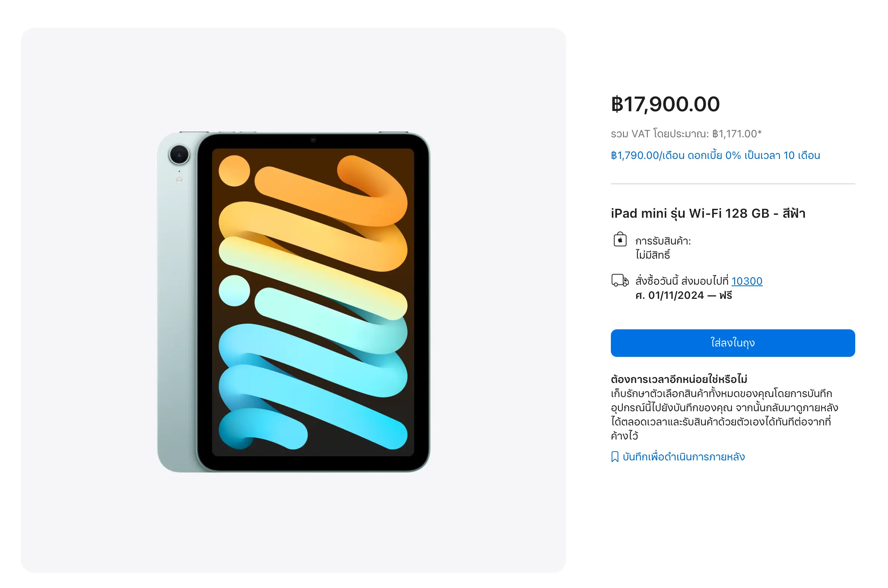Screen dimensions: 888x588
Task: Click the iPad mini Wi-Fi 128 GB title
Action: coord(708,213)
